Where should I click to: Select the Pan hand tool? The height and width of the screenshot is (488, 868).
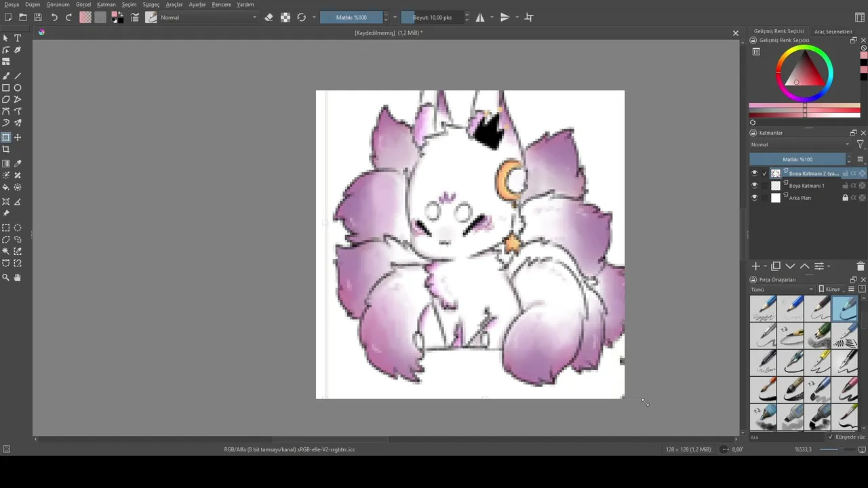[x=18, y=277]
